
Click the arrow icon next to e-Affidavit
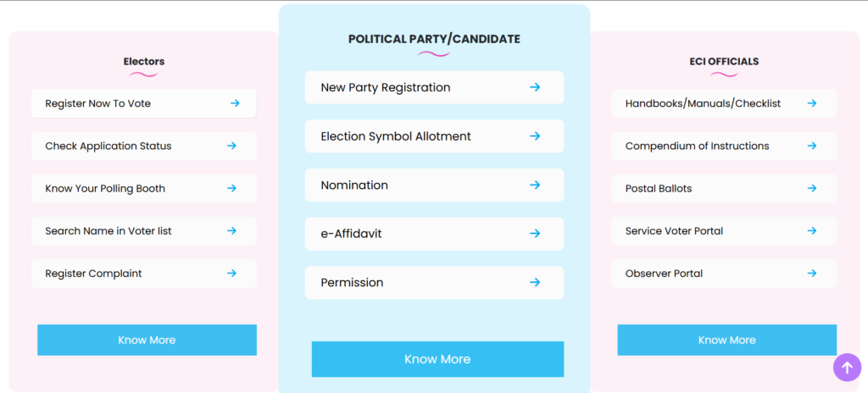[x=535, y=234]
